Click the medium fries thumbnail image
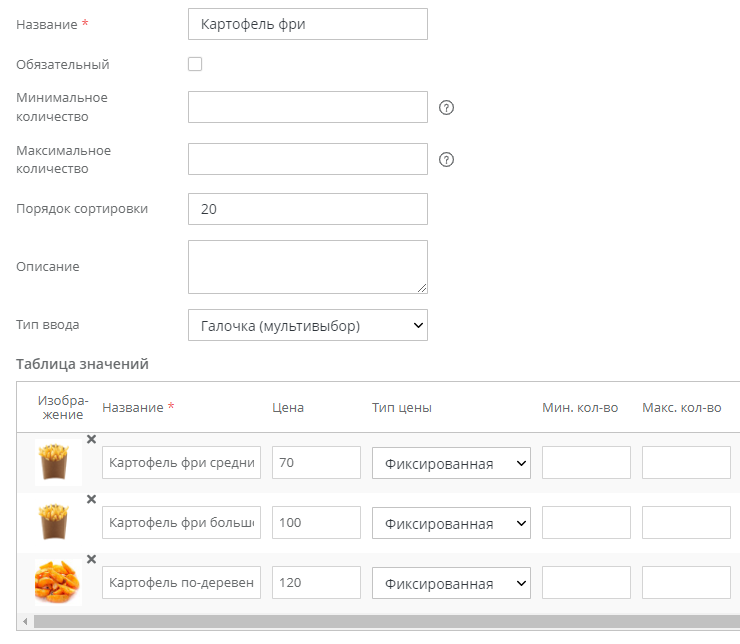This screenshot has width=740, height=644. (58, 463)
